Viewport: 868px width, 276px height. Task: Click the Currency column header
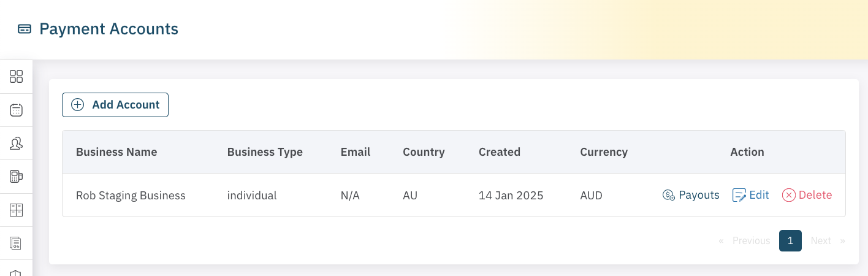[604, 152]
